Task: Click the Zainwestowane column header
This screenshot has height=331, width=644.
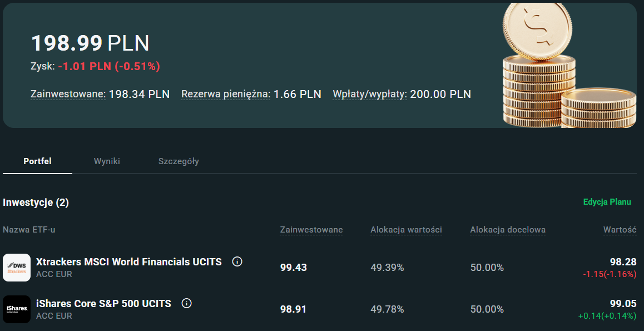Action: pyautogui.click(x=311, y=230)
